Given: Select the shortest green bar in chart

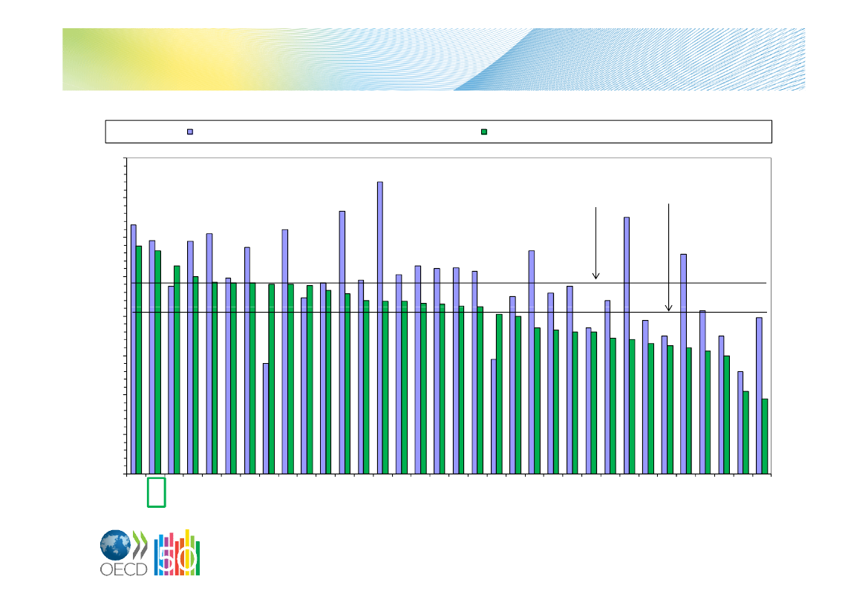Looking at the screenshot, I should pos(765,437).
